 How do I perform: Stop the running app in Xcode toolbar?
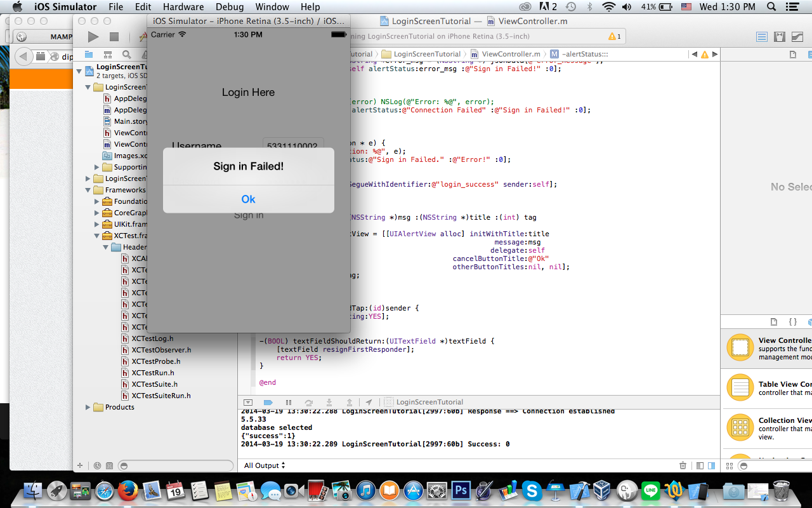pos(115,37)
